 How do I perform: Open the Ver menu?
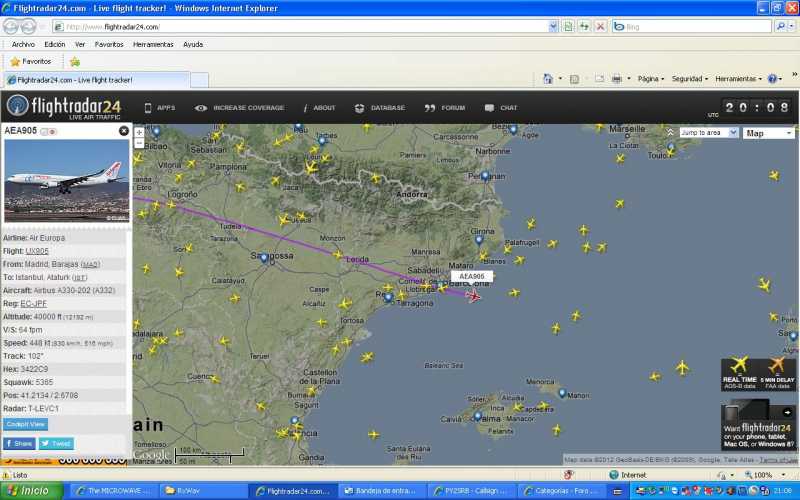tap(80, 44)
